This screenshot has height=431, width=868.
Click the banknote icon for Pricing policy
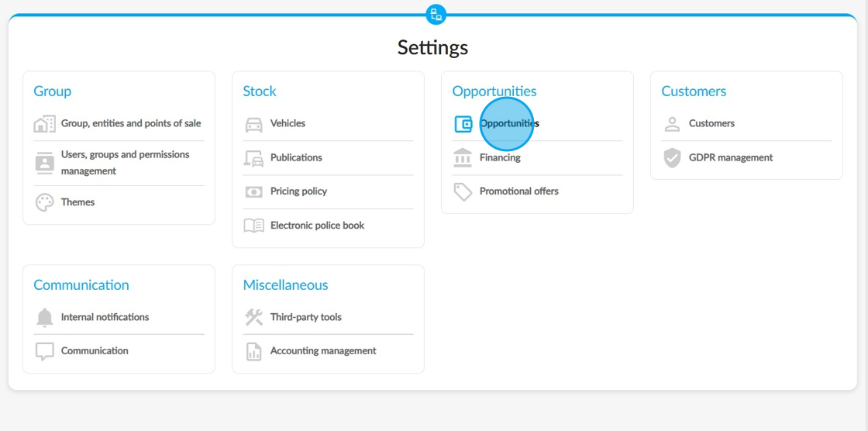pos(253,191)
